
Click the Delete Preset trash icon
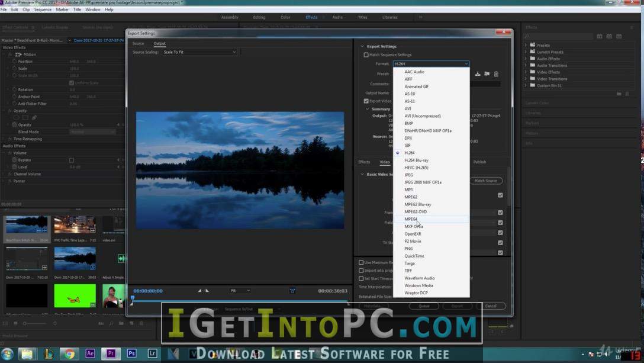496,74
